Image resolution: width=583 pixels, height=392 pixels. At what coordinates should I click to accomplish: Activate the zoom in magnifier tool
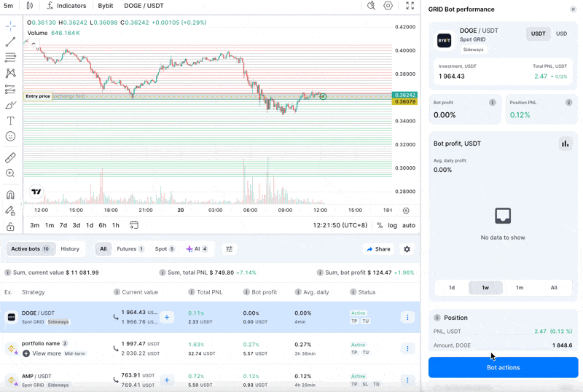tap(10, 173)
